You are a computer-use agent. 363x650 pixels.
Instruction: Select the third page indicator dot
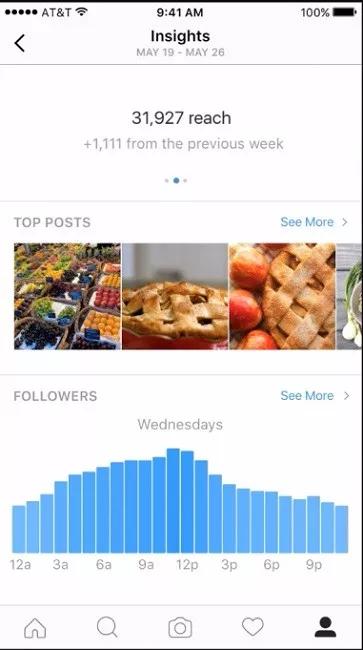(185, 180)
